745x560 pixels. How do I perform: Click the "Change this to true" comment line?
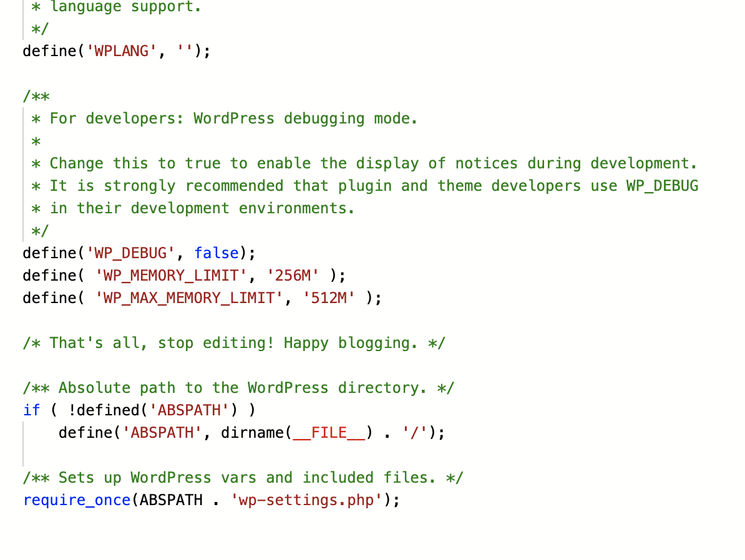pyautogui.click(x=364, y=163)
